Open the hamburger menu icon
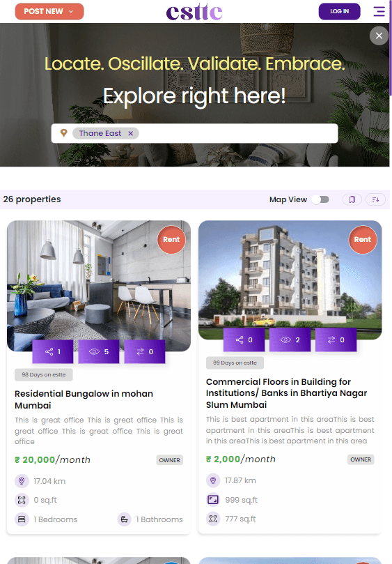 (379, 12)
